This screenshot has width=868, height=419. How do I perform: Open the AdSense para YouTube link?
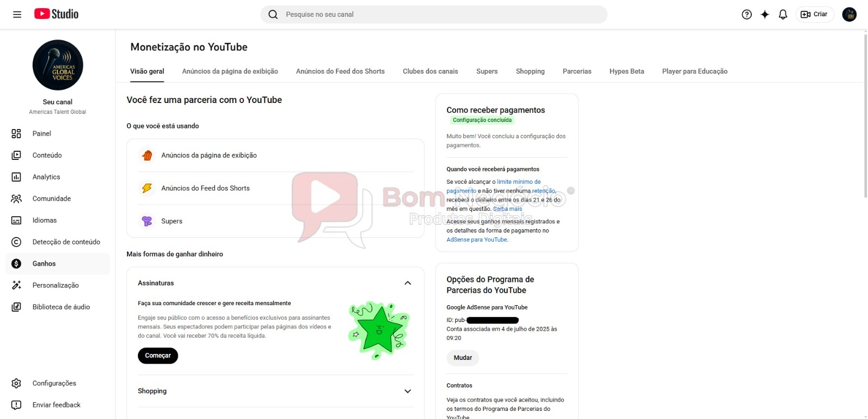tap(476, 240)
